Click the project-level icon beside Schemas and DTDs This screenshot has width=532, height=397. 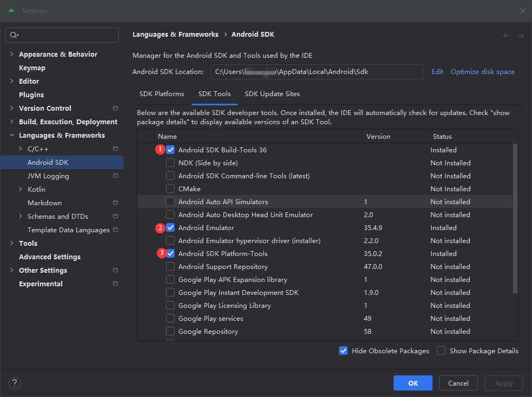pyautogui.click(x=115, y=216)
